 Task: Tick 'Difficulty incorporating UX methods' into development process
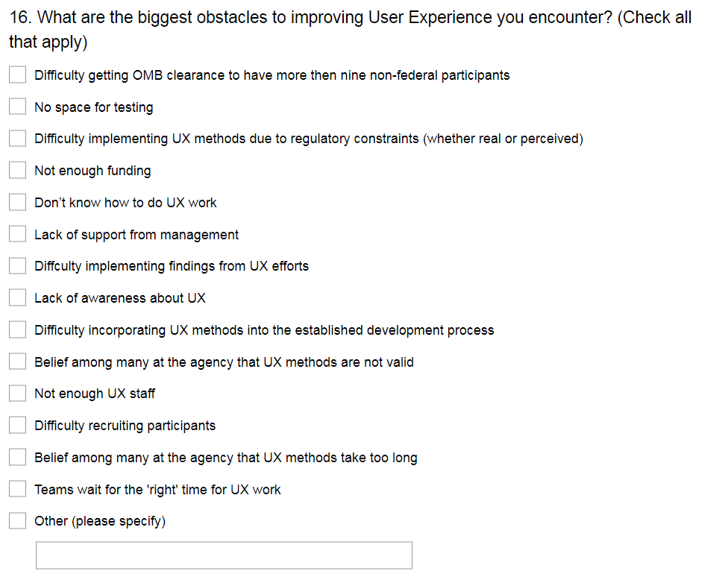click(x=18, y=330)
